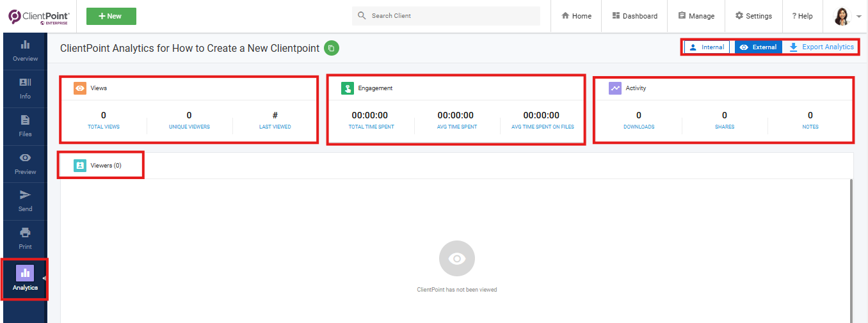Screen dimensions: 868x323
Task: Click the search magnifier icon
Action: point(362,16)
